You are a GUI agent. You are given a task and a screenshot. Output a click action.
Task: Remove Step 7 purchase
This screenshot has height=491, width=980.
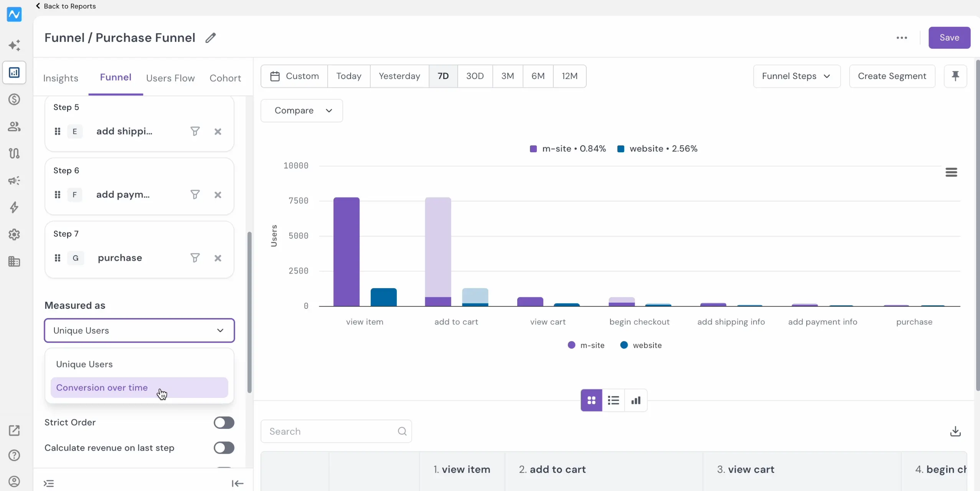click(218, 258)
